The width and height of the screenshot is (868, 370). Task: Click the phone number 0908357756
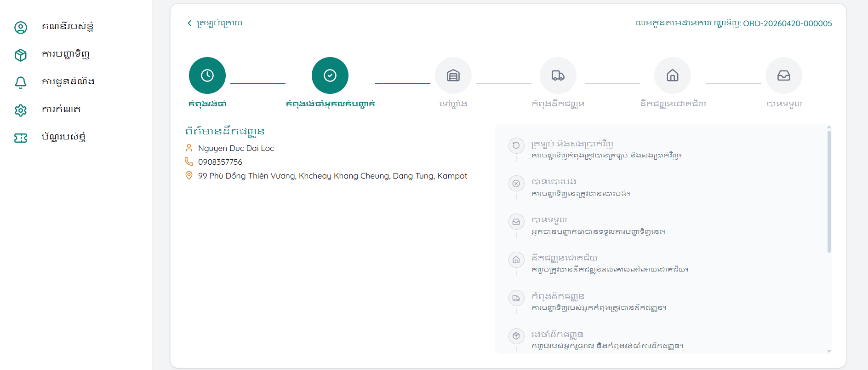220,162
